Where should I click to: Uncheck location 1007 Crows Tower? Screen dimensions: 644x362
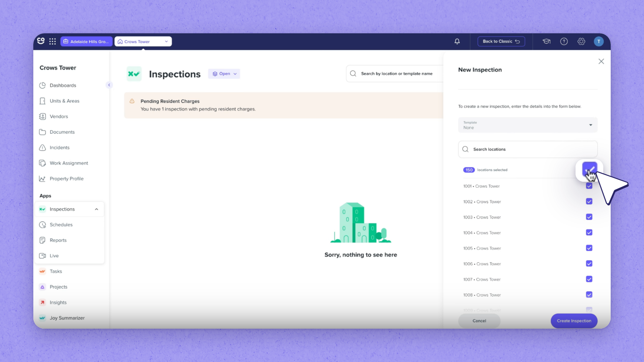[x=589, y=279]
